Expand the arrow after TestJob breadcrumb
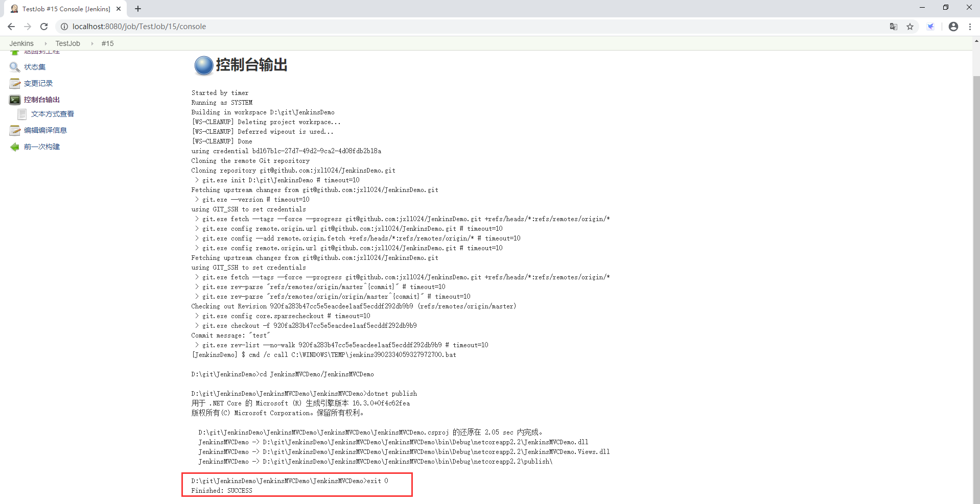Image resolution: width=980 pixels, height=504 pixels. tap(92, 43)
